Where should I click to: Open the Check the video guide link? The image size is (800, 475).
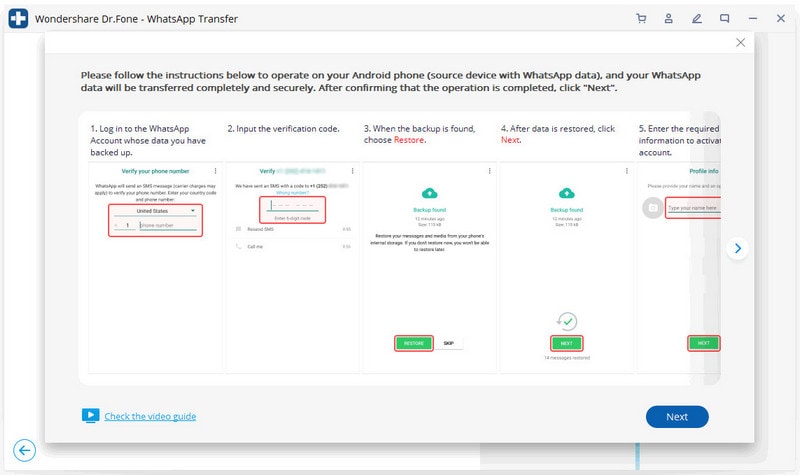(x=150, y=416)
